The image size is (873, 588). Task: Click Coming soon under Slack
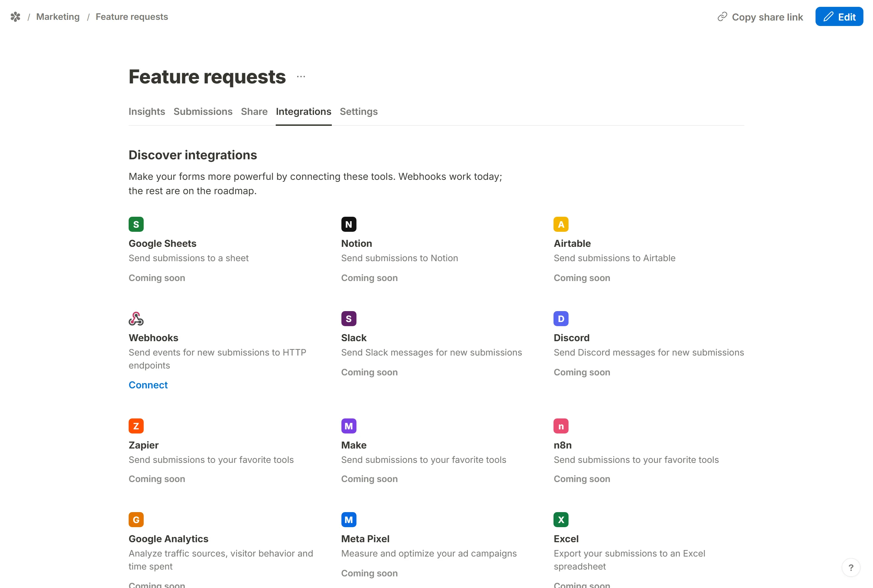point(369,372)
